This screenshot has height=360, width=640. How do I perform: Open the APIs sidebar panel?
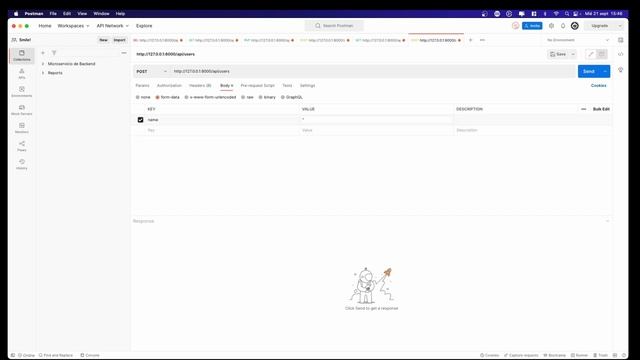[22, 73]
